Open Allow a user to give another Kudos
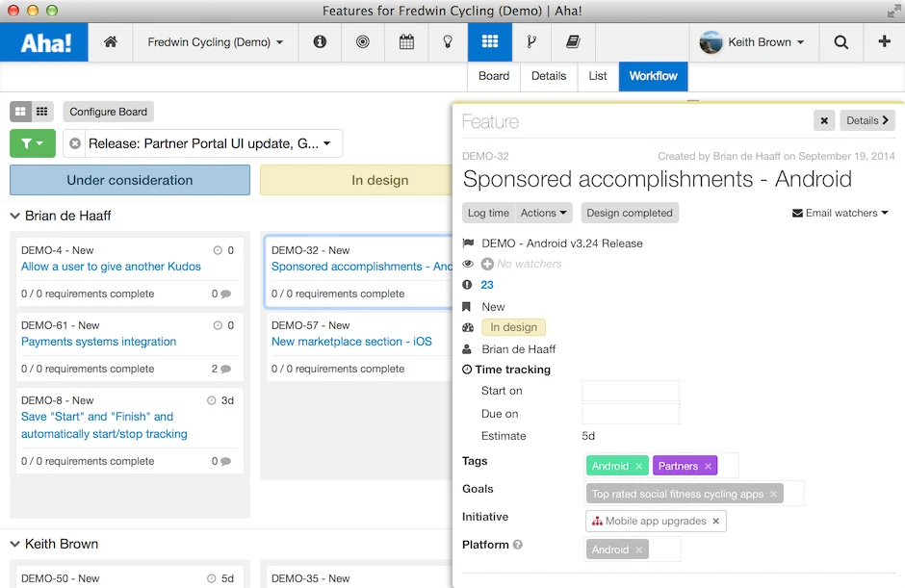Screen dimensions: 905x588 point(111,267)
